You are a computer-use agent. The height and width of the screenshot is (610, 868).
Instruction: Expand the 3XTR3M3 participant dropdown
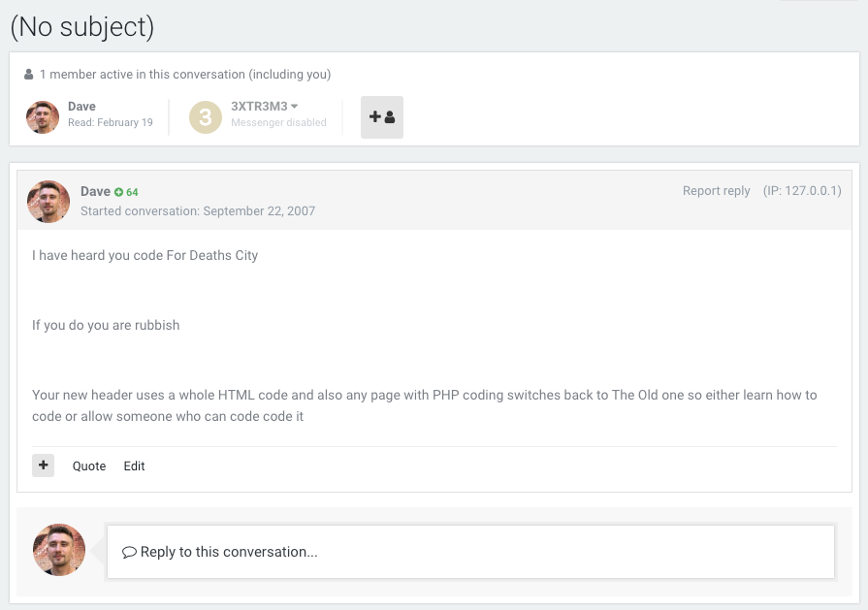[294, 106]
